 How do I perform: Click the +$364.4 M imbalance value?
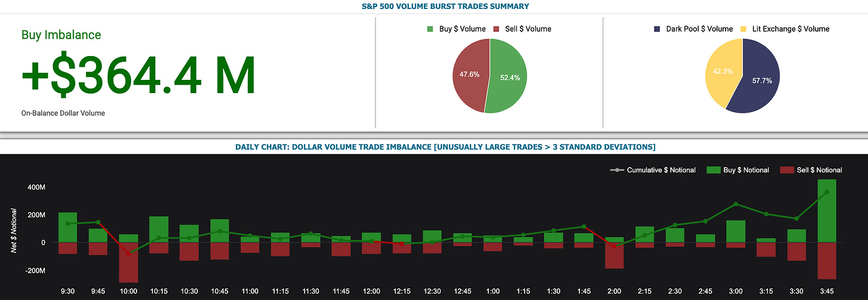pos(138,76)
